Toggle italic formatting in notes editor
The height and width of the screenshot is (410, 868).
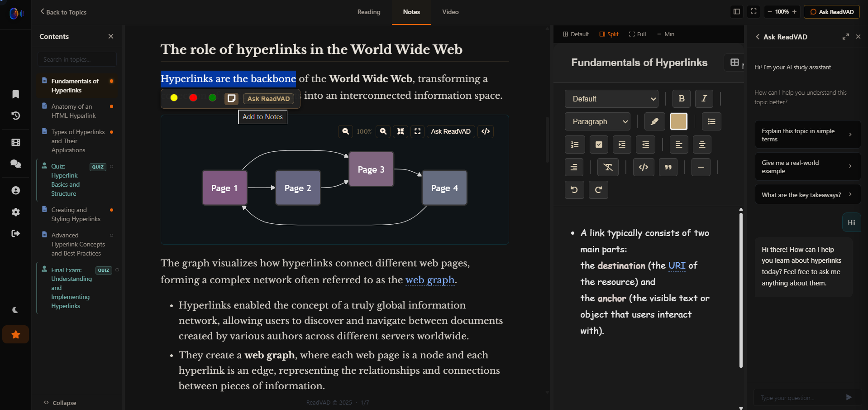[x=704, y=99]
